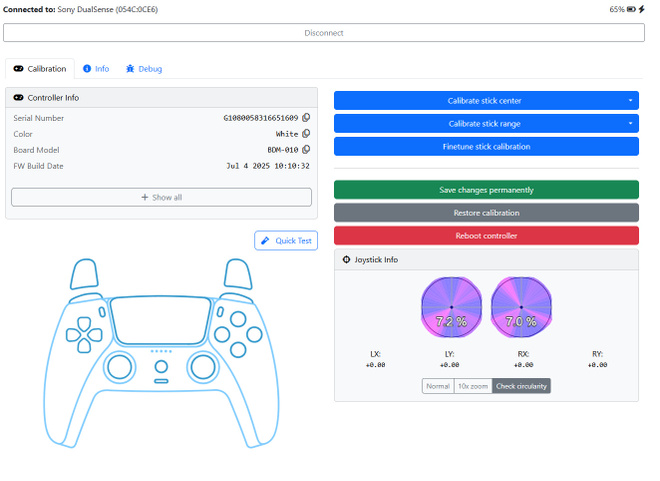Viewport: 660px width, 481px height.
Task: Click the Disconnect button
Action: click(x=324, y=33)
